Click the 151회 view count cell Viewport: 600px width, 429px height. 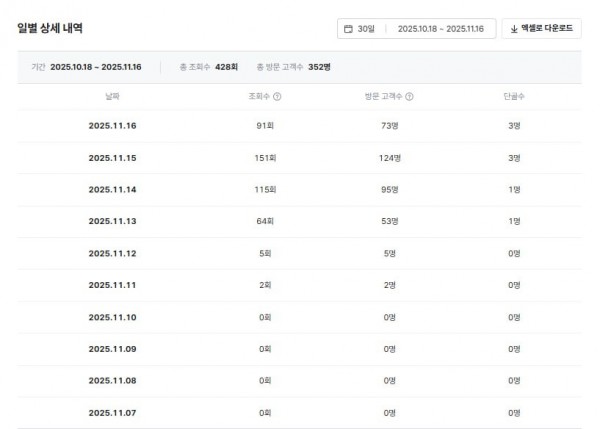tap(265, 158)
